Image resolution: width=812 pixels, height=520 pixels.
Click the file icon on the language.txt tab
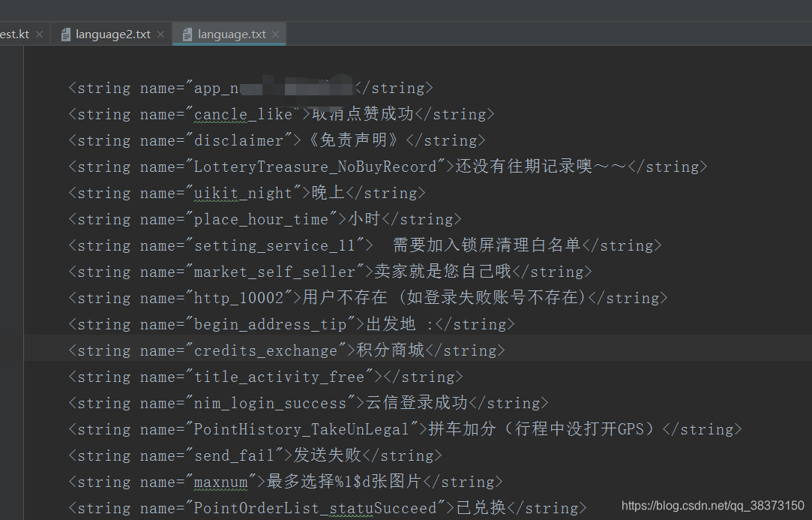(x=187, y=34)
